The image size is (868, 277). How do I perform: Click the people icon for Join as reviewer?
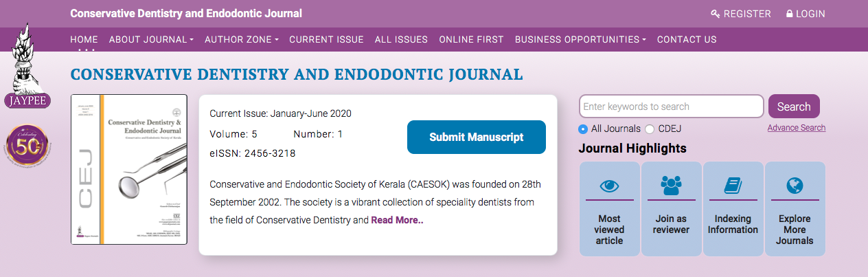point(671,185)
